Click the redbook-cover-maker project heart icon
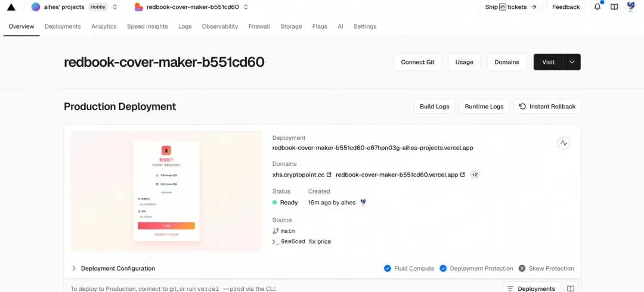This screenshot has width=644, height=292. [x=139, y=7]
